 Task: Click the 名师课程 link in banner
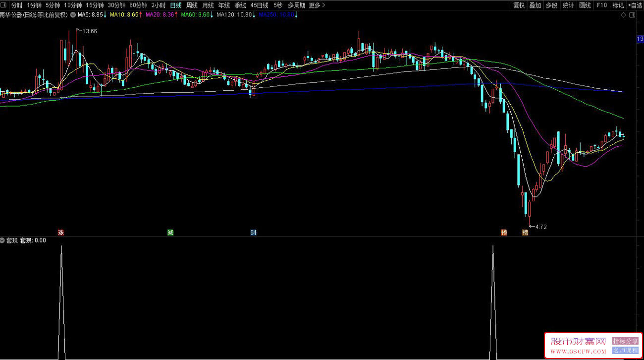pos(626,350)
